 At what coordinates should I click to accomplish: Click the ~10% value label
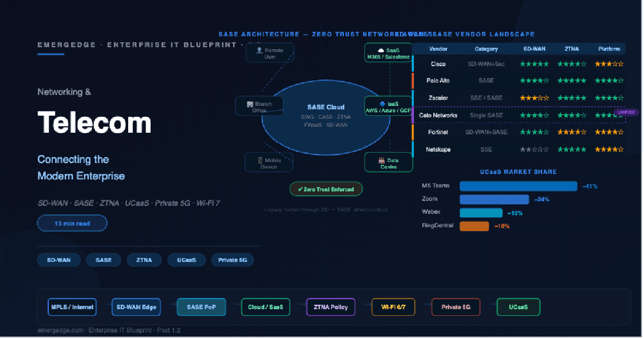pos(502,226)
